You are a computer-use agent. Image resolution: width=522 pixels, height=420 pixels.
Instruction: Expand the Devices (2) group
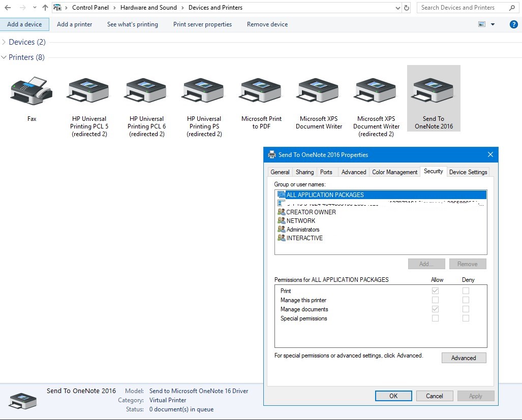(x=5, y=42)
